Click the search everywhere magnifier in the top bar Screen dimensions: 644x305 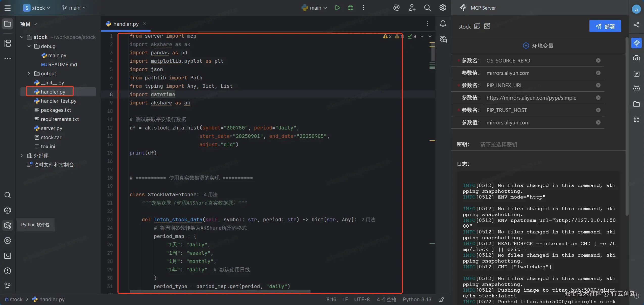tap(427, 8)
